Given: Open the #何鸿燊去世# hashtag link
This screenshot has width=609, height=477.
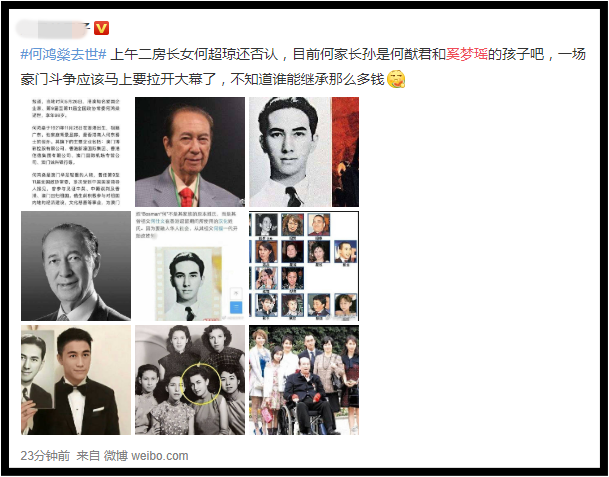Looking at the screenshot, I should tap(64, 54).
